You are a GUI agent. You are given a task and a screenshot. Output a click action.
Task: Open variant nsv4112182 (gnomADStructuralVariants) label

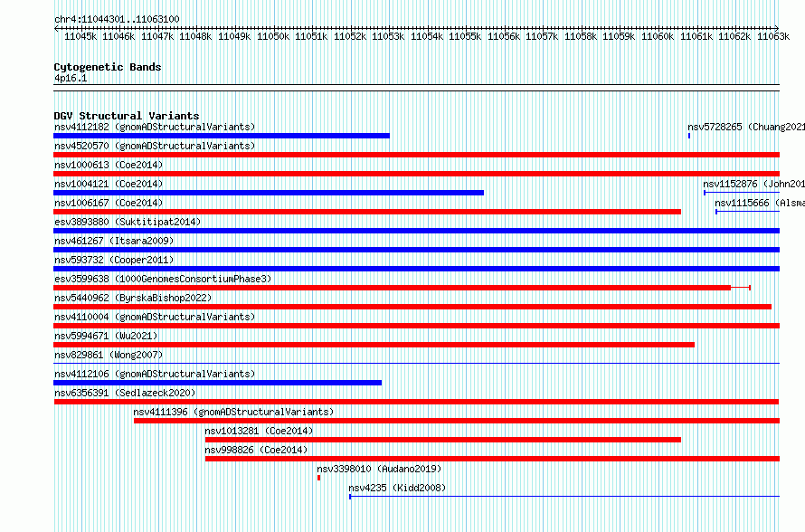(155, 127)
